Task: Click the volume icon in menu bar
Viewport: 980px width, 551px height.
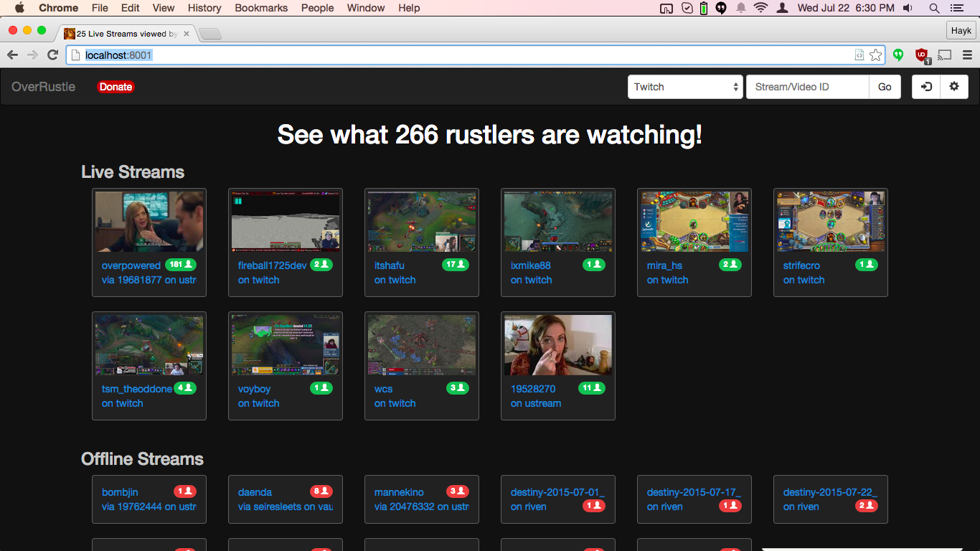Action: 908,8
